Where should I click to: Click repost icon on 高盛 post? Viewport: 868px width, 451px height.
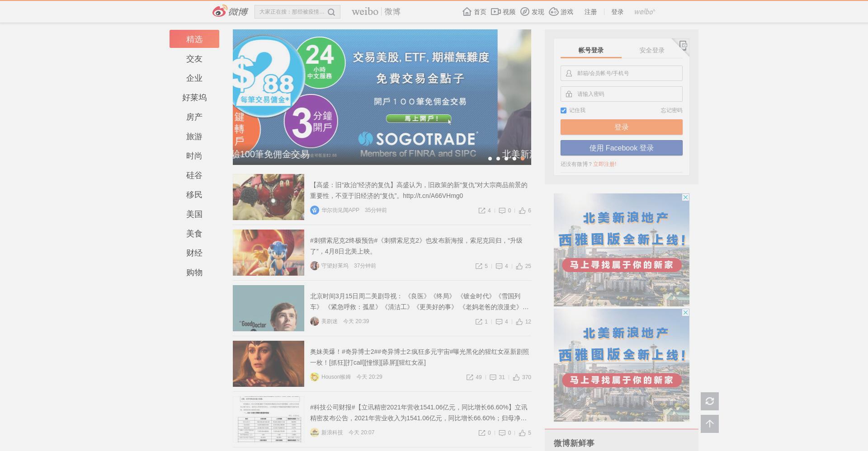[482, 211]
